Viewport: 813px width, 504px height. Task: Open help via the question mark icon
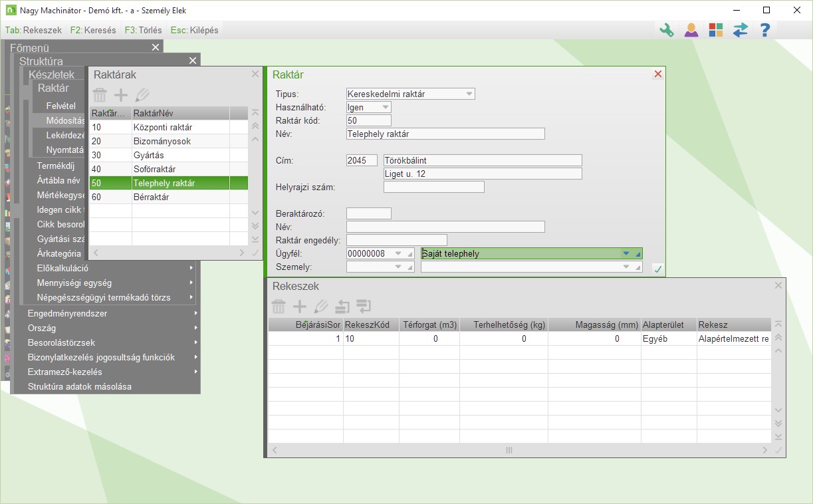(x=765, y=30)
